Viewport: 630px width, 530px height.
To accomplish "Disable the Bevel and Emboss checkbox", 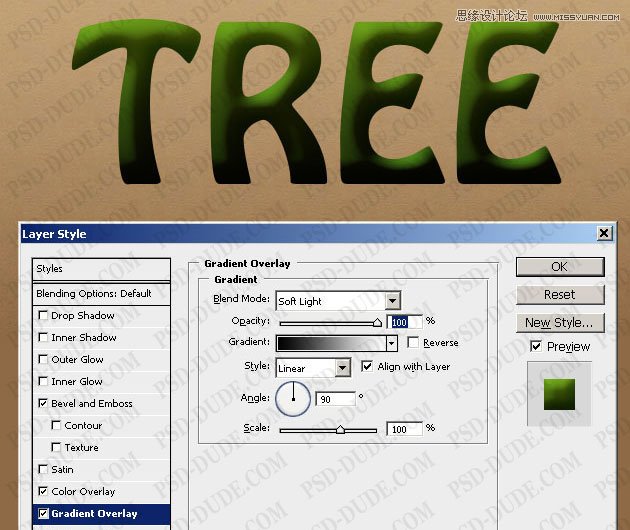I will [x=43, y=403].
